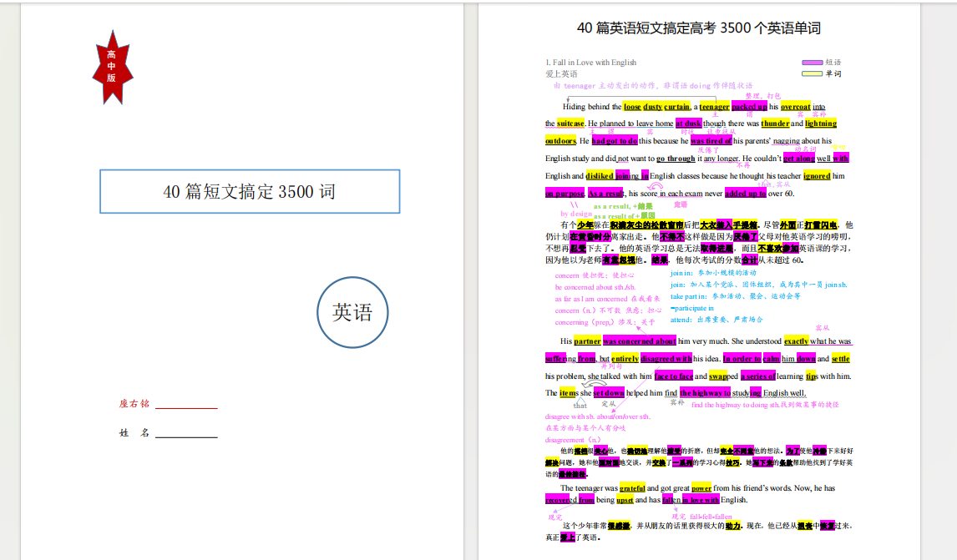Click the highlighted phrase 'disagreed with'
This screenshot has width=957, height=560.
point(666,360)
